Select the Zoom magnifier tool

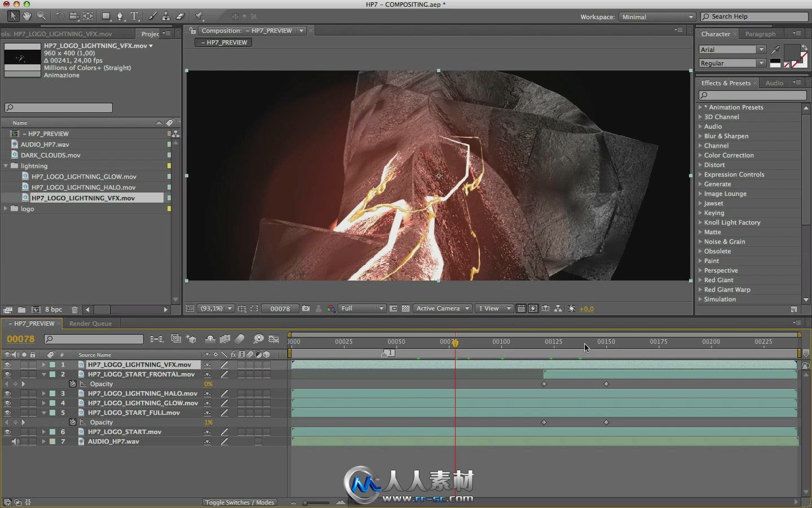pos(42,16)
